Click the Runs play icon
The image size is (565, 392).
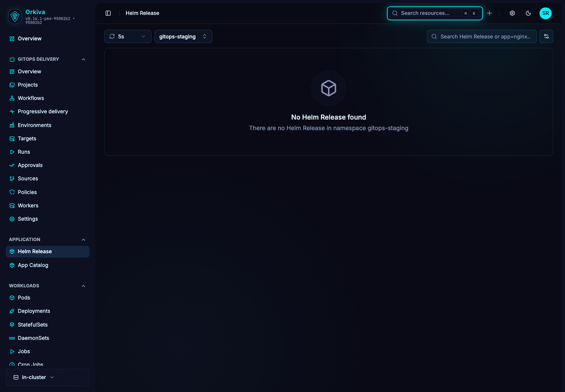click(12, 152)
